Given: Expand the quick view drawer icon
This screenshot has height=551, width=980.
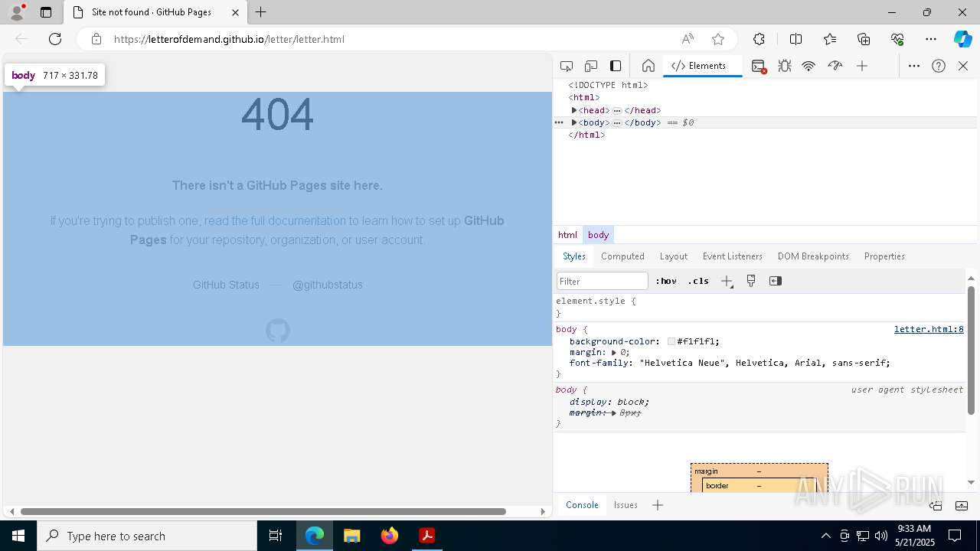Looking at the screenshot, I should pyautogui.click(x=962, y=505).
